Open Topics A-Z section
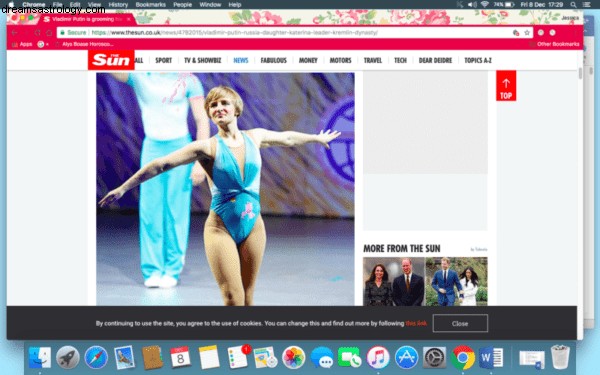The image size is (600, 375). tap(478, 60)
